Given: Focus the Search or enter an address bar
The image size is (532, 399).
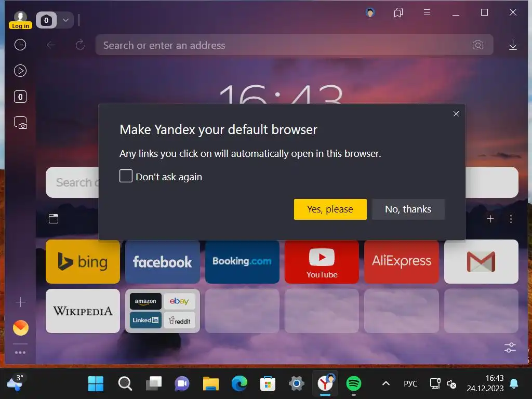Looking at the screenshot, I should pyautogui.click(x=294, y=45).
